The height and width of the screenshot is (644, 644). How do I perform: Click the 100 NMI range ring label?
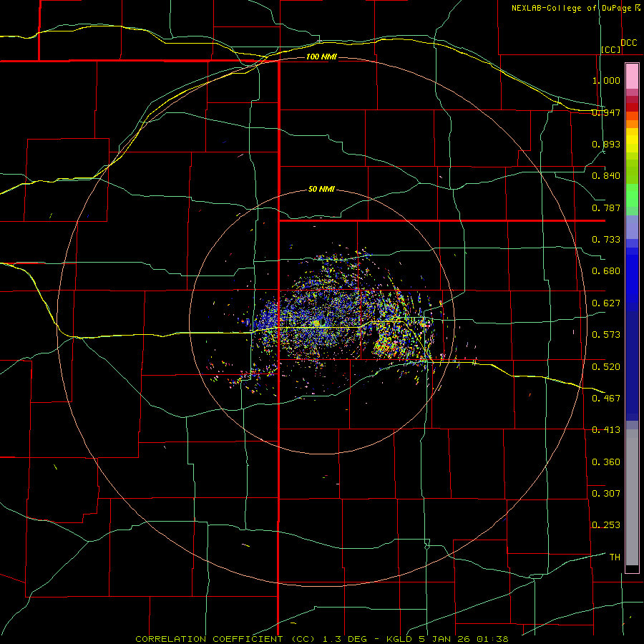tap(321, 57)
